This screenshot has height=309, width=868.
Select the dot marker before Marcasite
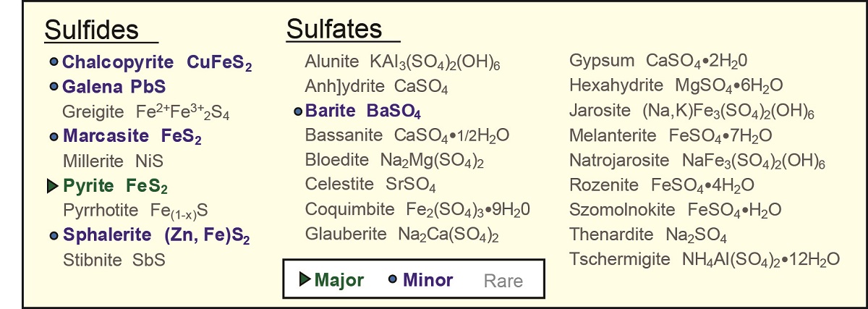pos(54,136)
